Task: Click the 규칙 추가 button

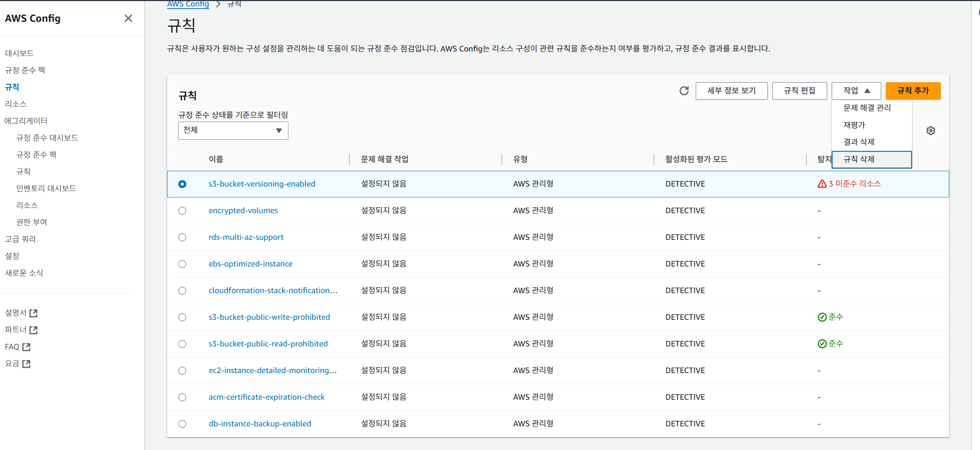Action: pos(913,91)
